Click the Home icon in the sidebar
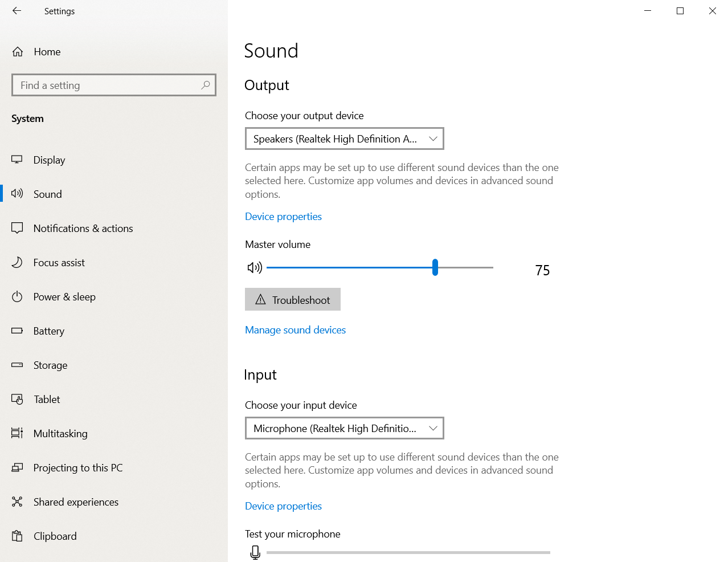 coord(17,51)
